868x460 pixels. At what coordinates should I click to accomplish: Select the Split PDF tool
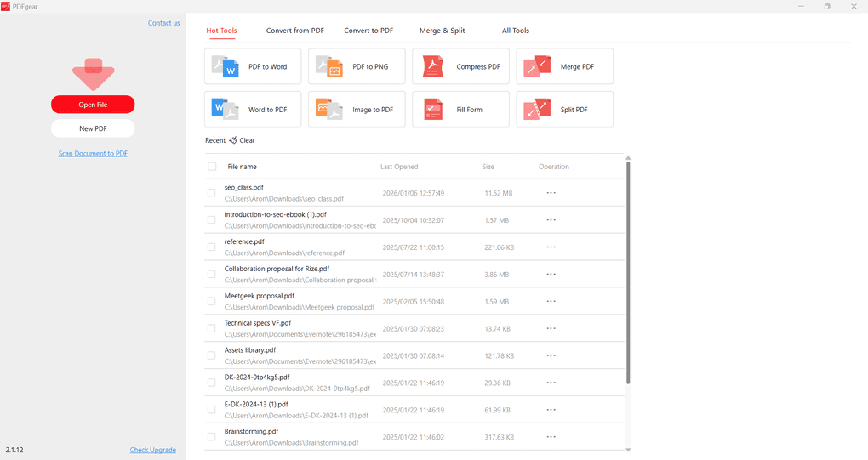coord(564,110)
